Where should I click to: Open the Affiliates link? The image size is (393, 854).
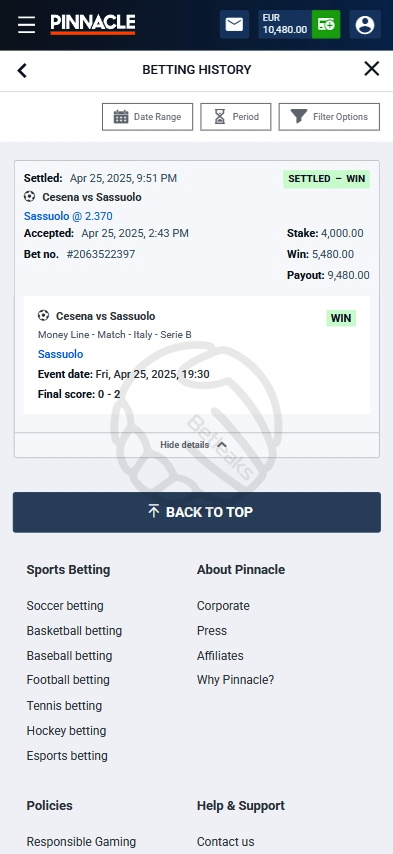(x=220, y=656)
